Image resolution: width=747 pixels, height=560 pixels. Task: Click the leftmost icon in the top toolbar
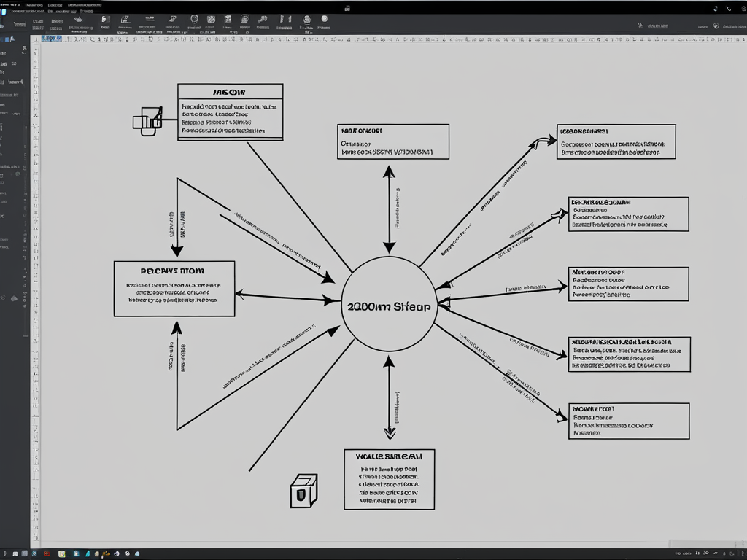pyautogui.click(x=78, y=19)
